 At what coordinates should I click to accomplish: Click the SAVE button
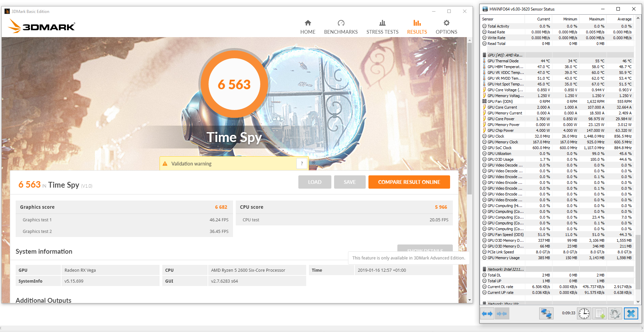[350, 182]
